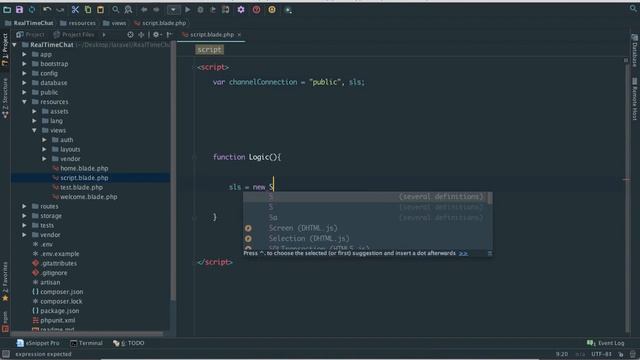Collapse the resources folder
Image resolution: width=640 pixels, height=360 pixels.
tap(24, 102)
